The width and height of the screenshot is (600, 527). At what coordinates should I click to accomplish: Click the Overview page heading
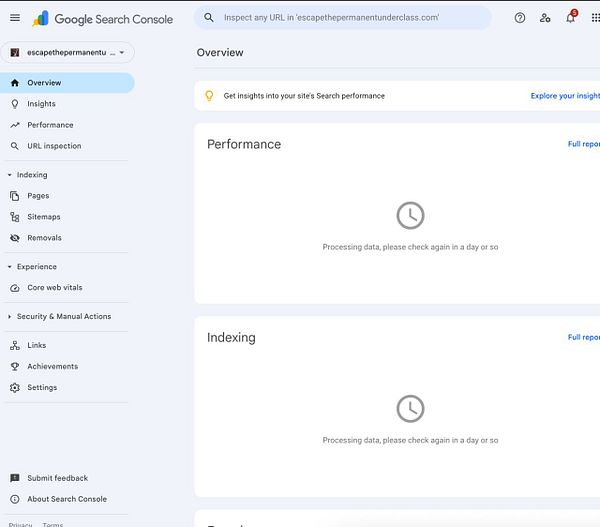(x=220, y=52)
